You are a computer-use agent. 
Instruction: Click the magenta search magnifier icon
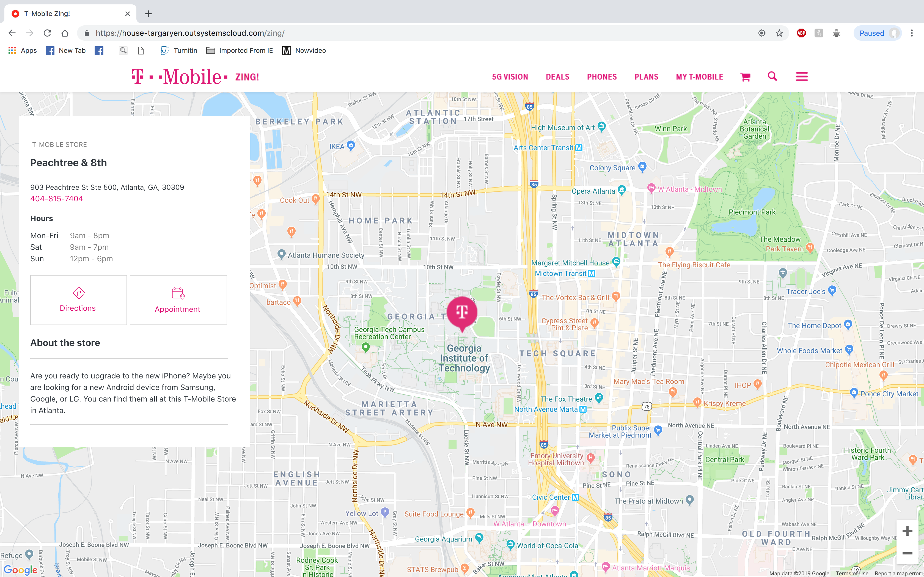click(772, 76)
